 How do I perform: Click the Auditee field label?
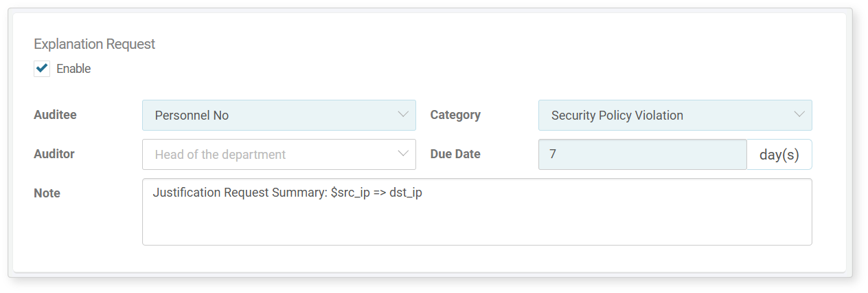[55, 115]
